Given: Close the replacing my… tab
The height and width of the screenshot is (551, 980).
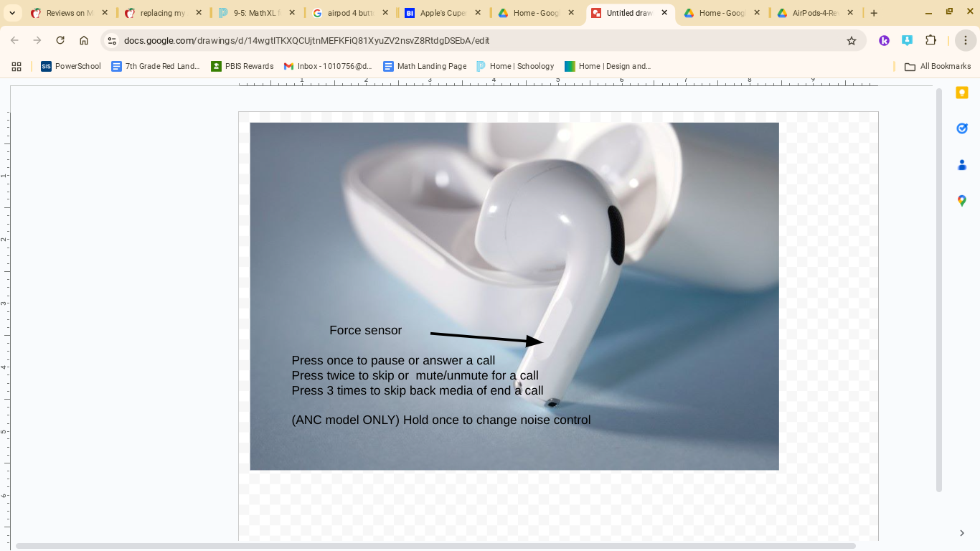Looking at the screenshot, I should (x=199, y=13).
